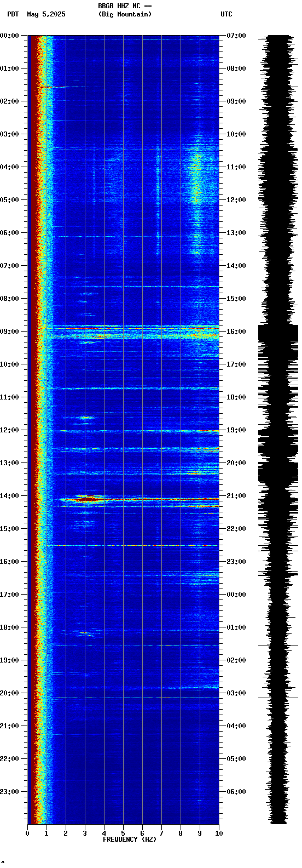Click the '7' frequency axis tick label
The height and width of the screenshot is (868, 302).
[x=161, y=833]
